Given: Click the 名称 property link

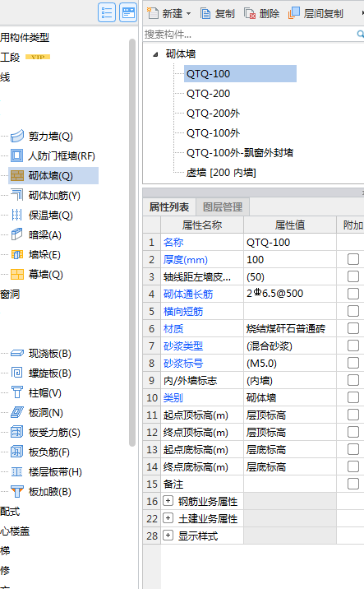Looking at the screenshot, I should [x=173, y=243].
